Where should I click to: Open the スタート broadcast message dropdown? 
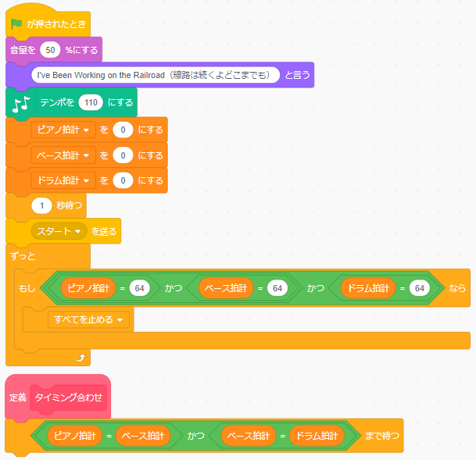point(59,231)
